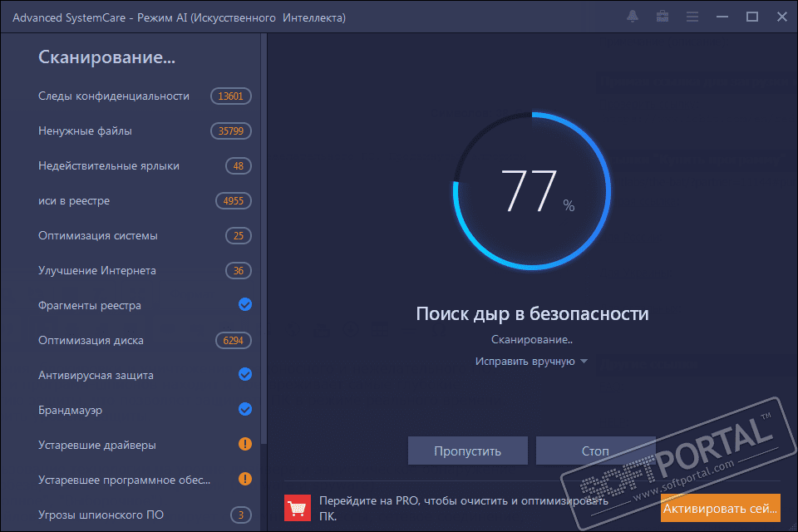
Task: Click the 4955 registry count badge
Action: coord(234,200)
